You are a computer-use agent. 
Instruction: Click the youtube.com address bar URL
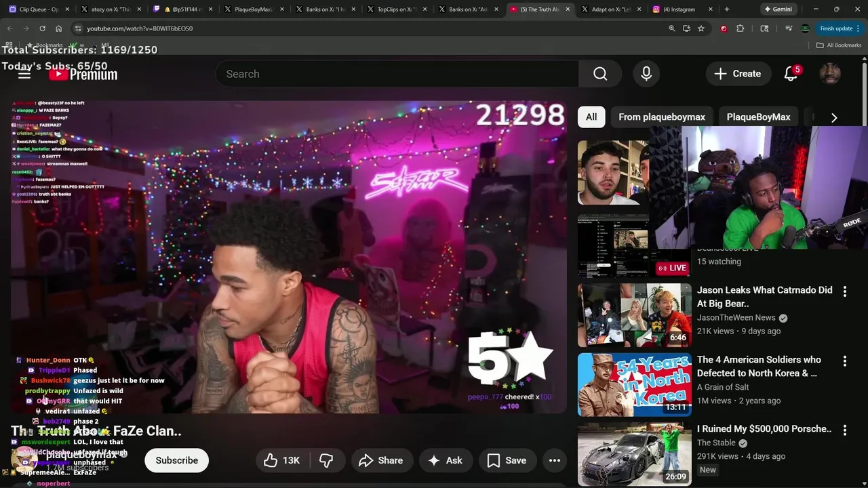click(140, 28)
